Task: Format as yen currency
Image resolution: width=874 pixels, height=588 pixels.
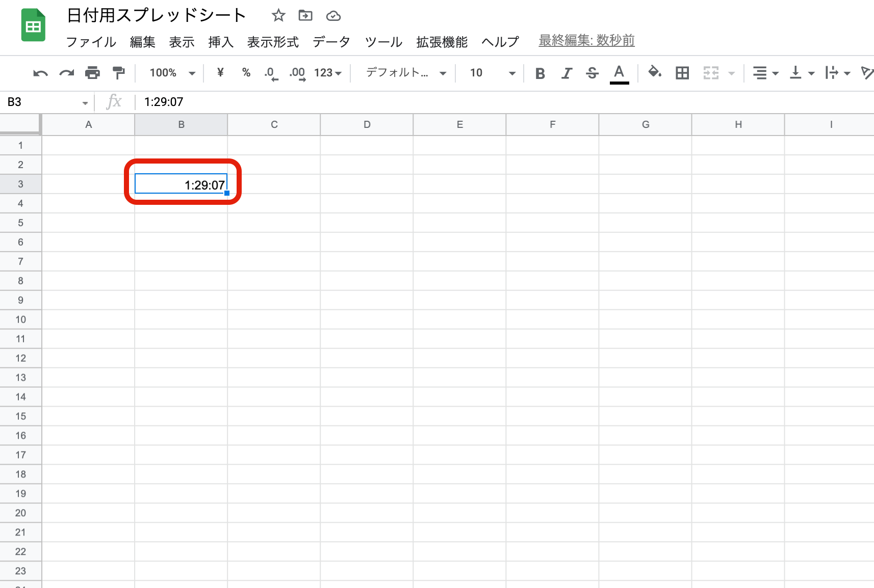Action: coord(220,73)
